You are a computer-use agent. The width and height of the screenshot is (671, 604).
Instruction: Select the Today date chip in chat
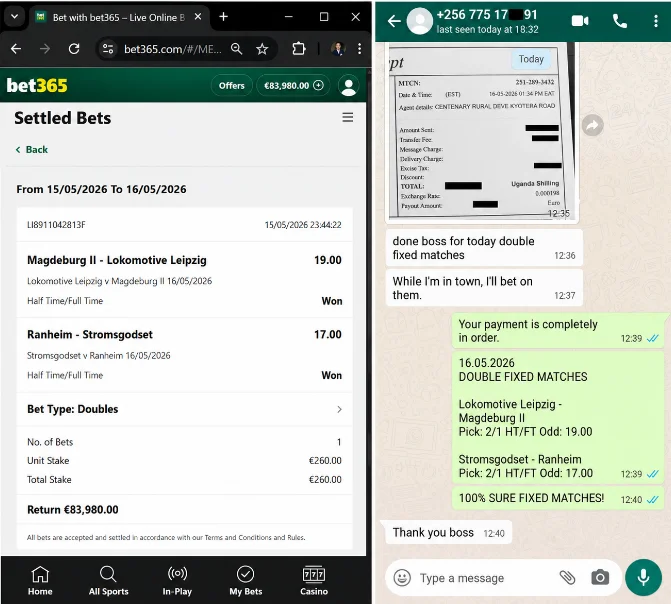pyautogui.click(x=531, y=59)
